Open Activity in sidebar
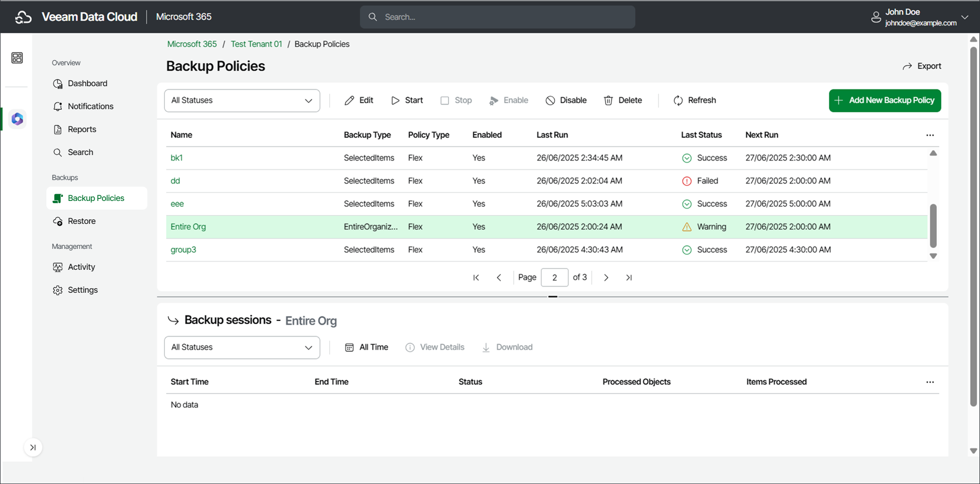Viewport: 980px width, 484px height. [81, 267]
